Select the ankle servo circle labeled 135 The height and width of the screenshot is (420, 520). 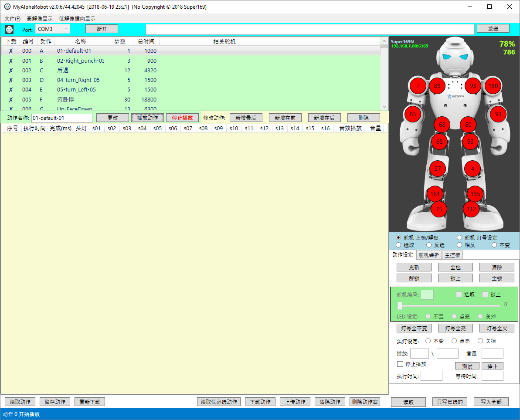tap(475, 194)
